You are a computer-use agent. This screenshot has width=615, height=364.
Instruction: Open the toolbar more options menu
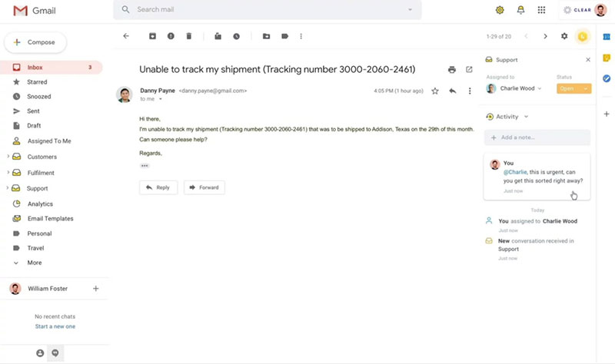click(301, 36)
